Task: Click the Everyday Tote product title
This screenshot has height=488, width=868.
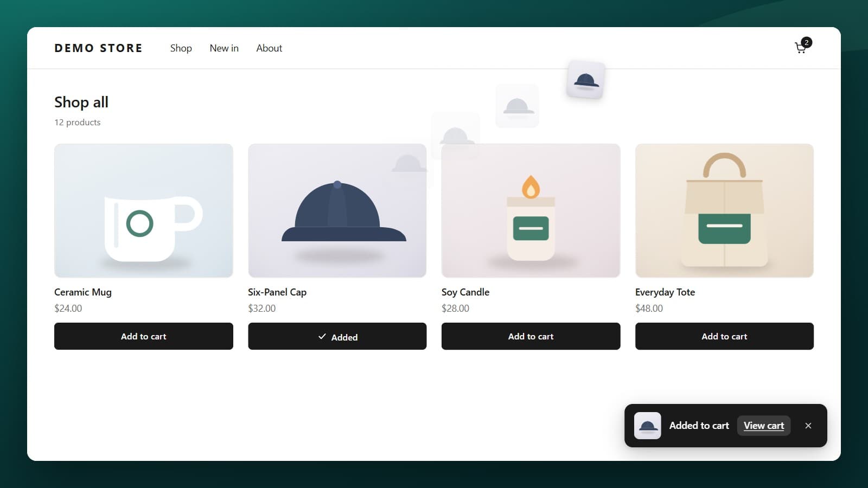Action: [665, 292]
